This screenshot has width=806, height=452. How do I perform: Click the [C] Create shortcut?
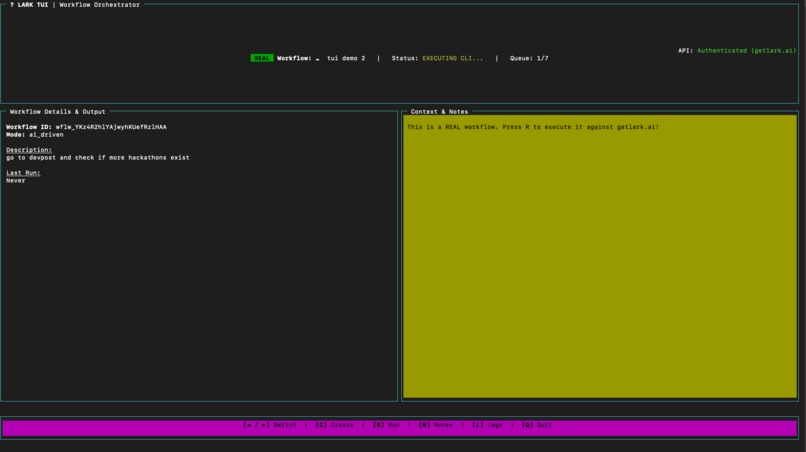pyautogui.click(x=335, y=425)
